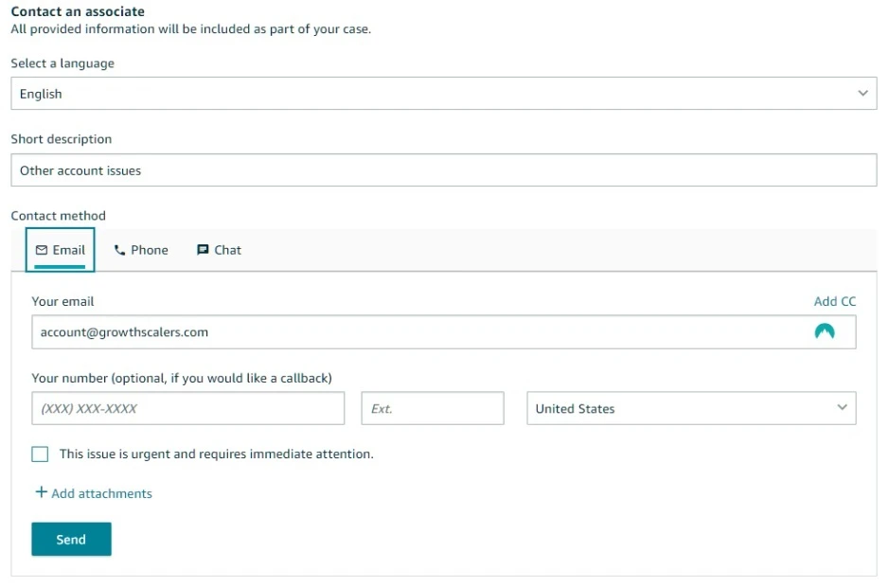Click the Ext. extension field
The image size is (889, 588).
(433, 408)
